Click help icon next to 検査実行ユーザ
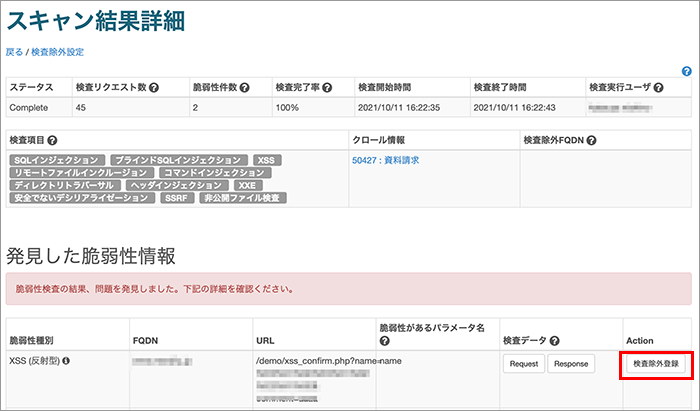700x411 pixels. coord(658,87)
